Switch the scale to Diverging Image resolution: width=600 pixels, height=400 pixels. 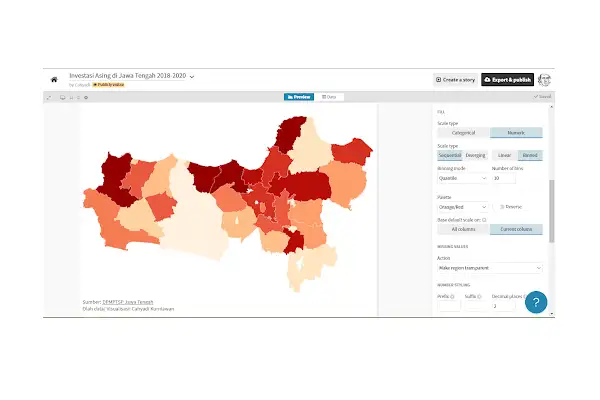[475, 155]
